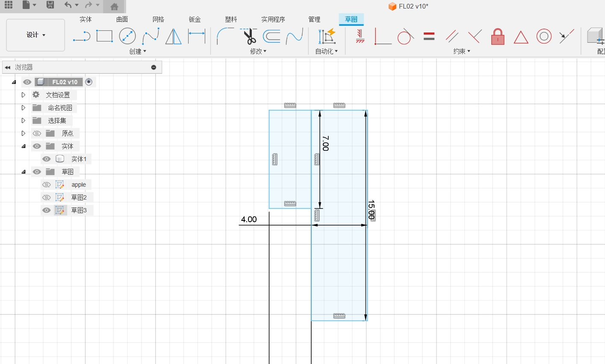The width and height of the screenshot is (605, 364).
Task: Expand the 命名视图 node
Action: [24, 108]
